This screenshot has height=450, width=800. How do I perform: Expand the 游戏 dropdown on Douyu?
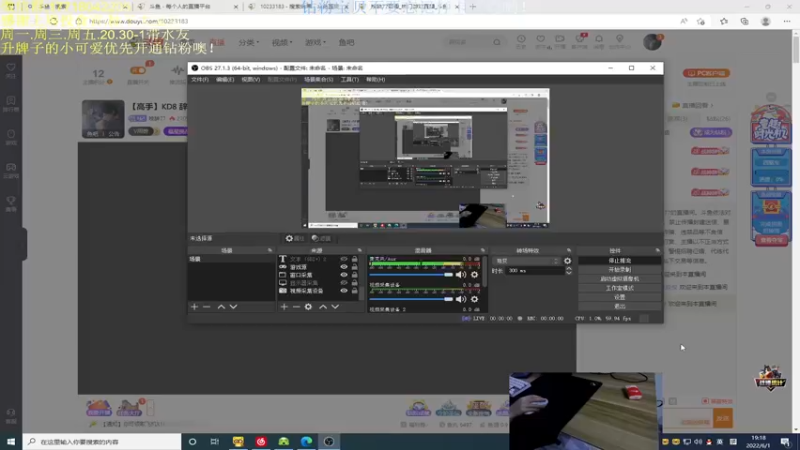[x=315, y=42]
